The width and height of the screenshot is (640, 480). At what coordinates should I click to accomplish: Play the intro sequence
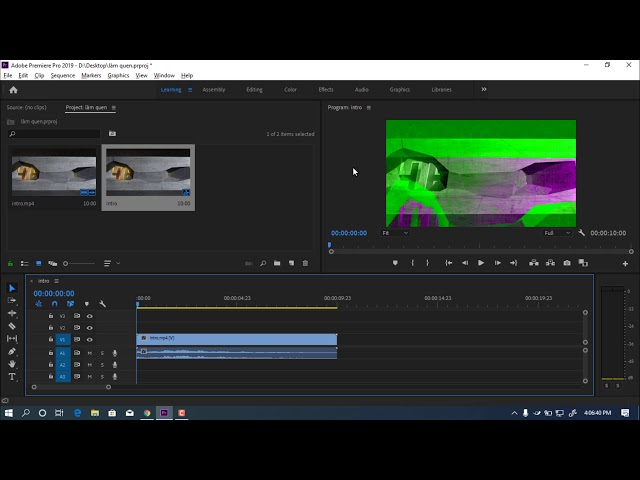[481, 263]
